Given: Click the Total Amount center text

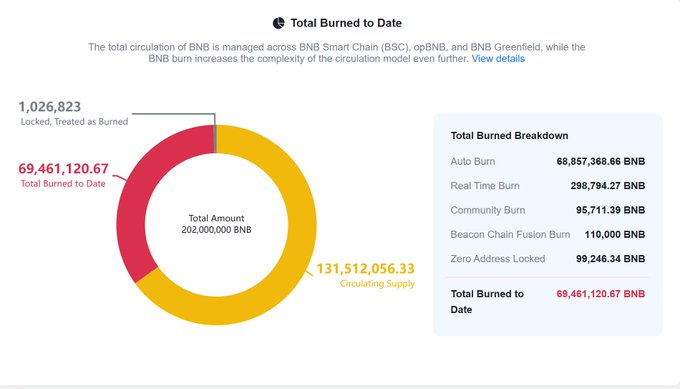Looking at the screenshot, I should coord(216,218).
